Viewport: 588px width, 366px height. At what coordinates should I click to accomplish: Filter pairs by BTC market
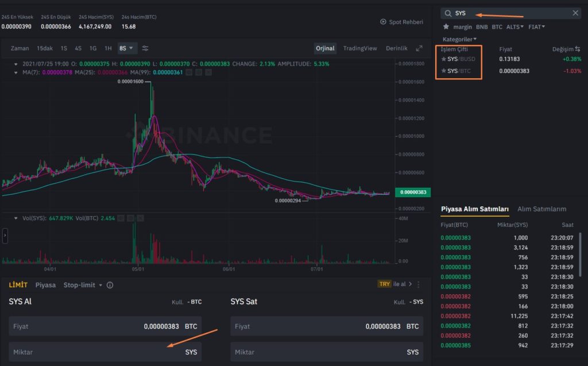pos(497,27)
